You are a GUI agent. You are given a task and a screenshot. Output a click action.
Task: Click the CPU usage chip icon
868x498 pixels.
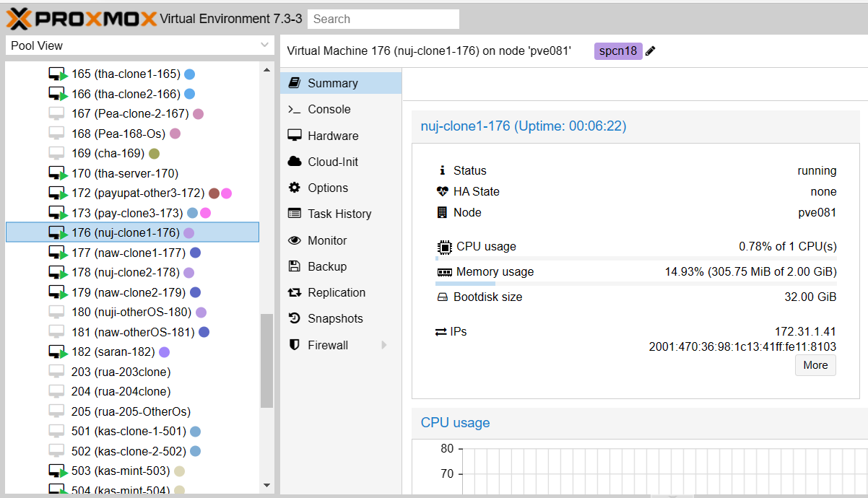coord(444,247)
